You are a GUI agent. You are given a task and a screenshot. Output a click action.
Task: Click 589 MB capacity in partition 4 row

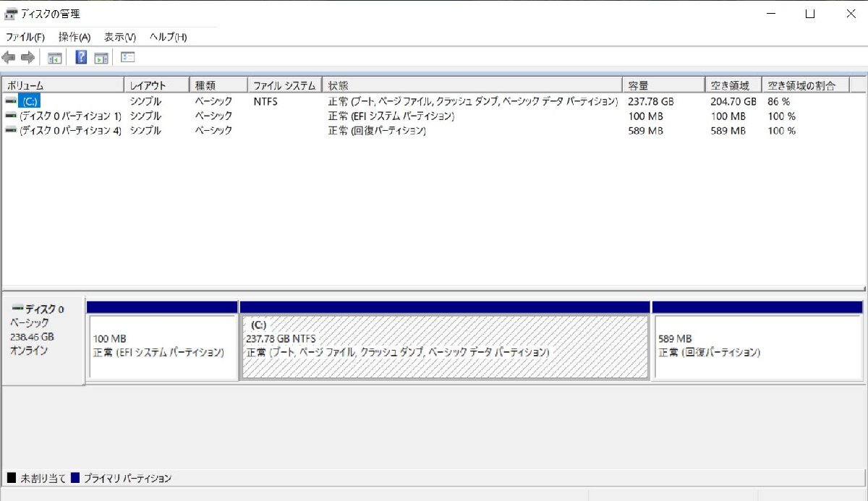coord(646,131)
